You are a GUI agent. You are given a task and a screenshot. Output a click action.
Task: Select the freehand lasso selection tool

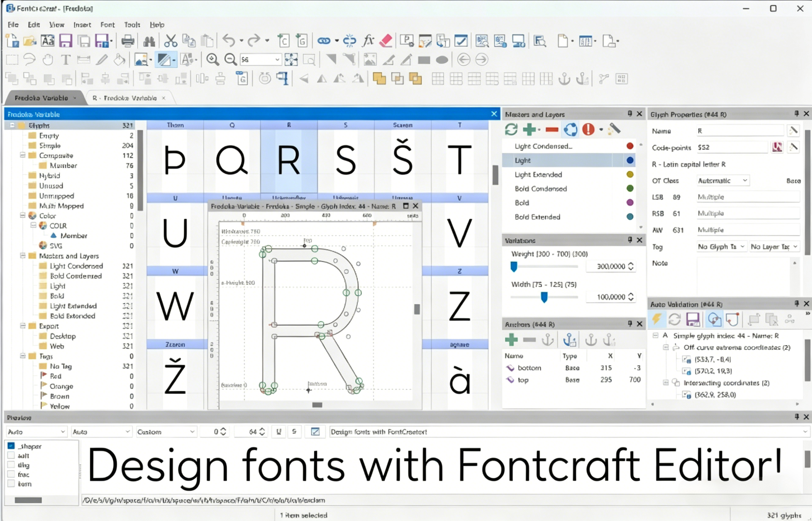[30, 59]
